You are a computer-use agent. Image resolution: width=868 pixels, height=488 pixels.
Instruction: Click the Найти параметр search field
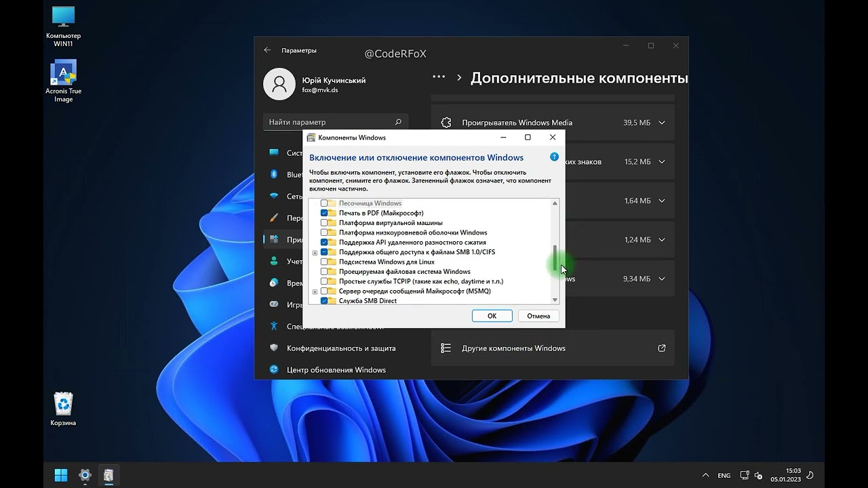point(336,122)
